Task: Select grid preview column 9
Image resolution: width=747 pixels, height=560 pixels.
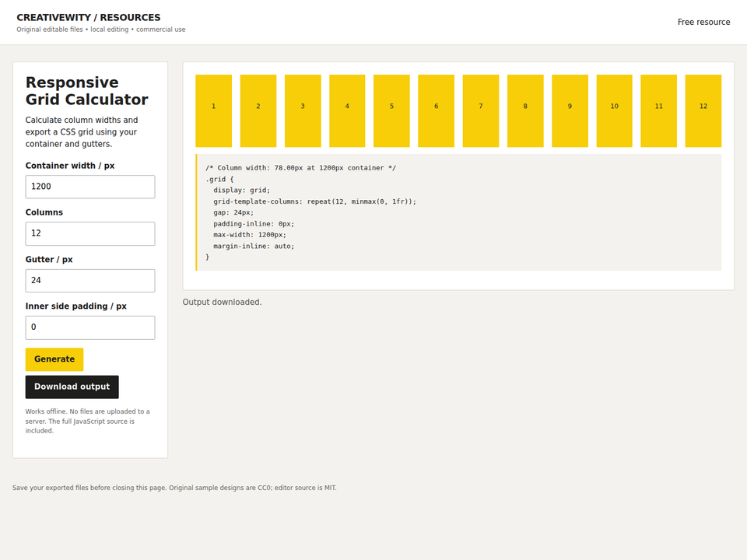Action: coord(570,110)
